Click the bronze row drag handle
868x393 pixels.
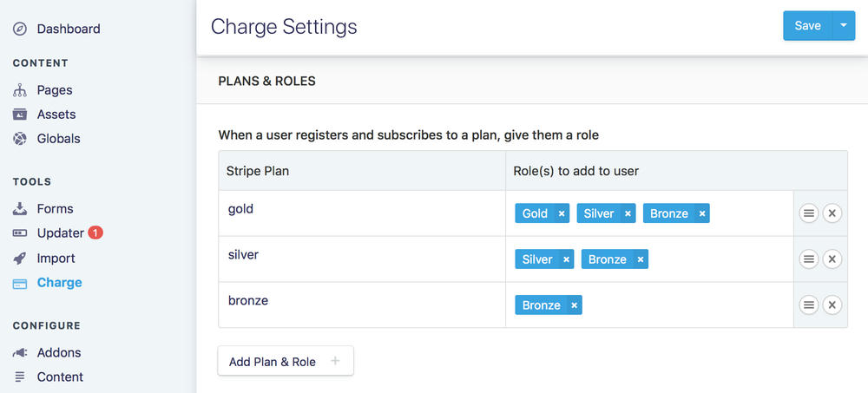(x=808, y=305)
